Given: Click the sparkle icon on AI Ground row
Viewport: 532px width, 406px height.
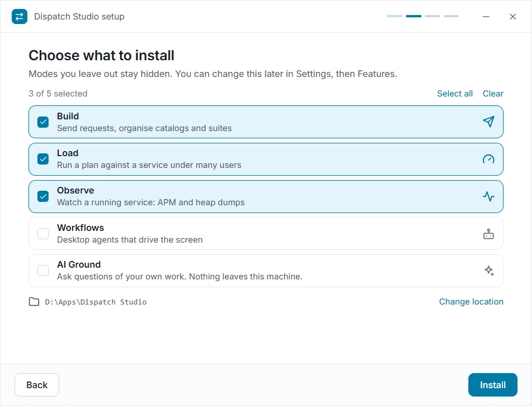Looking at the screenshot, I should (x=488, y=270).
